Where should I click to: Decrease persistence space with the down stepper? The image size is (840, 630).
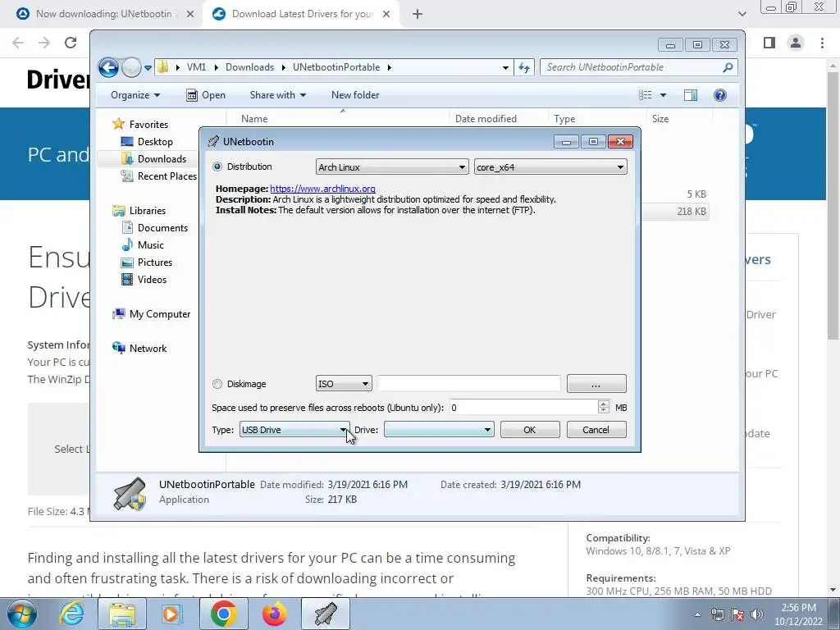click(604, 412)
